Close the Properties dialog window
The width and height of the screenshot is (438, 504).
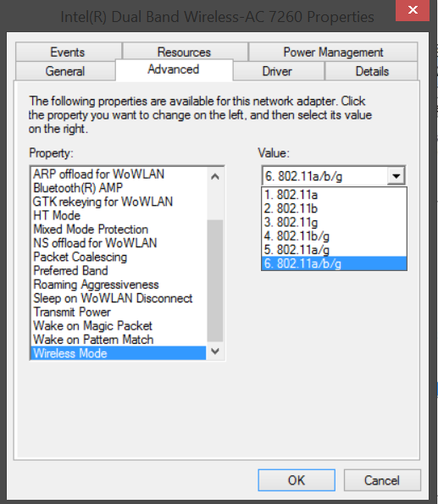(x=413, y=10)
